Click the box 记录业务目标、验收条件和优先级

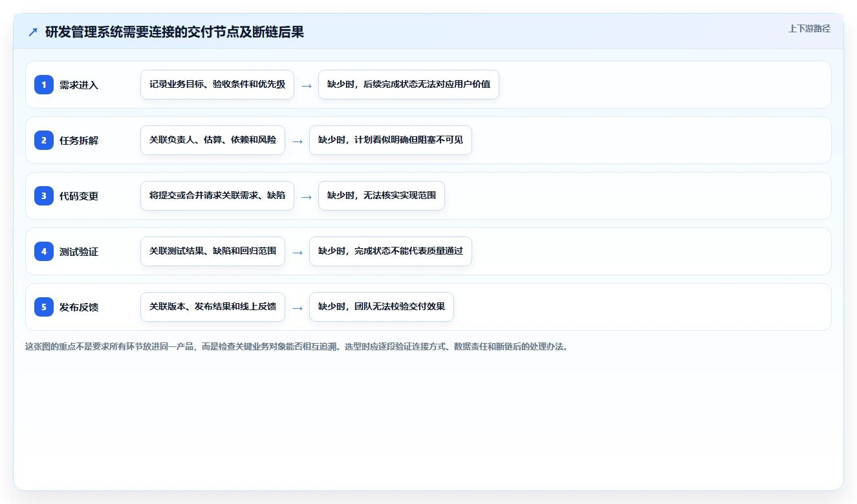click(x=217, y=85)
